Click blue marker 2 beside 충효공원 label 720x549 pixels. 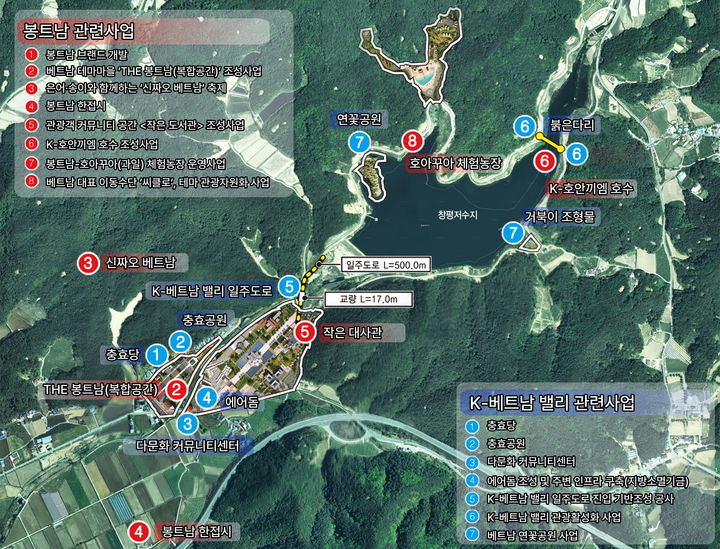[180, 341]
